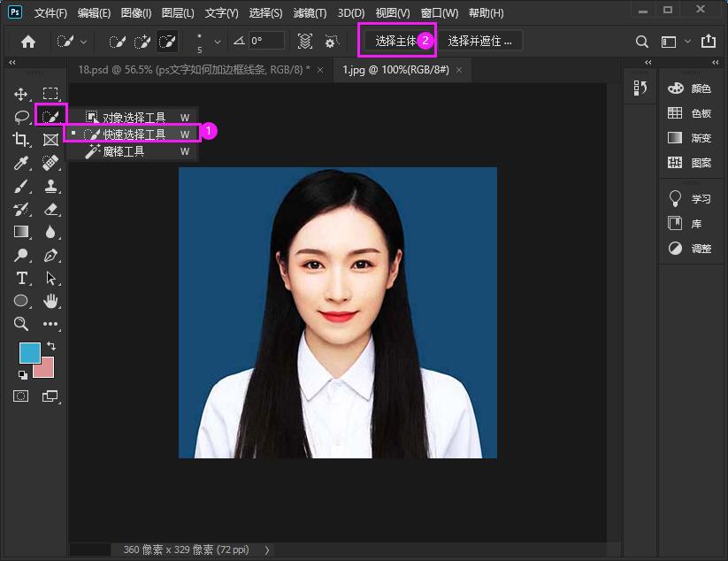The image size is (728, 561).
Task: Open the 图像(I) menu
Action: tap(136, 13)
